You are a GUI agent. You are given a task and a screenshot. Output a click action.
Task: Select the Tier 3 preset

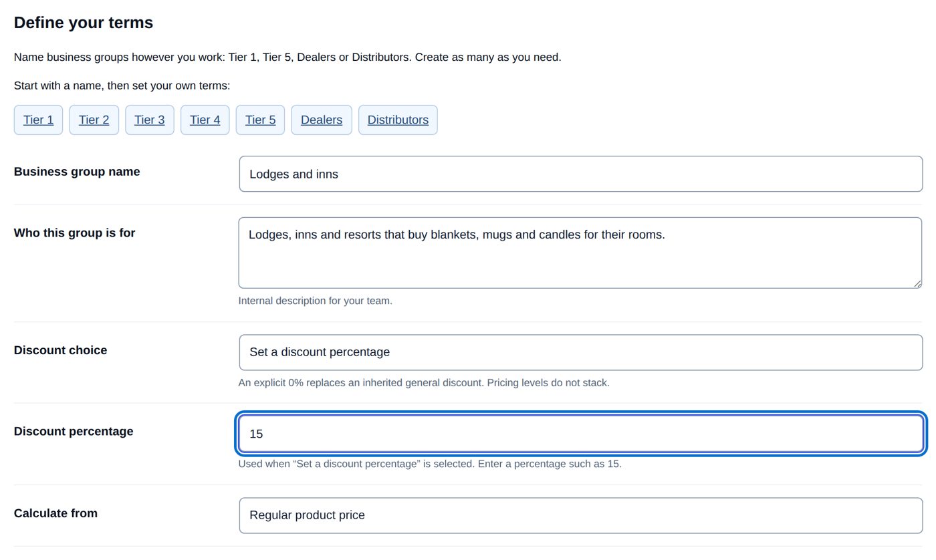coord(149,120)
